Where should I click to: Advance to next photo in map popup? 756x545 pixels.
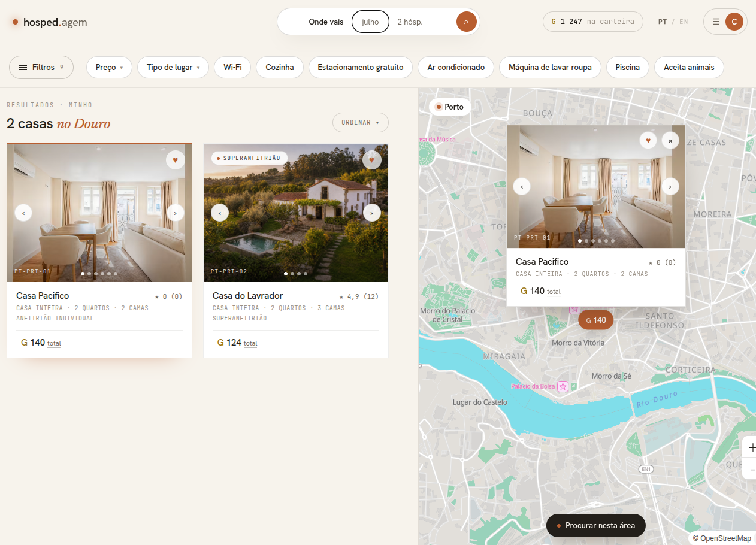670,187
